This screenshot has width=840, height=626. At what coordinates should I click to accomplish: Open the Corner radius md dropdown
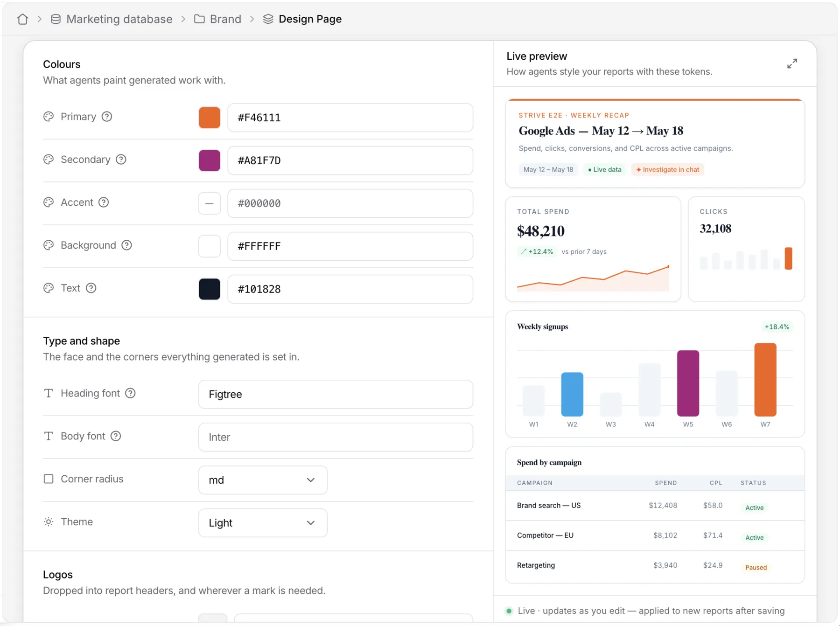point(263,480)
